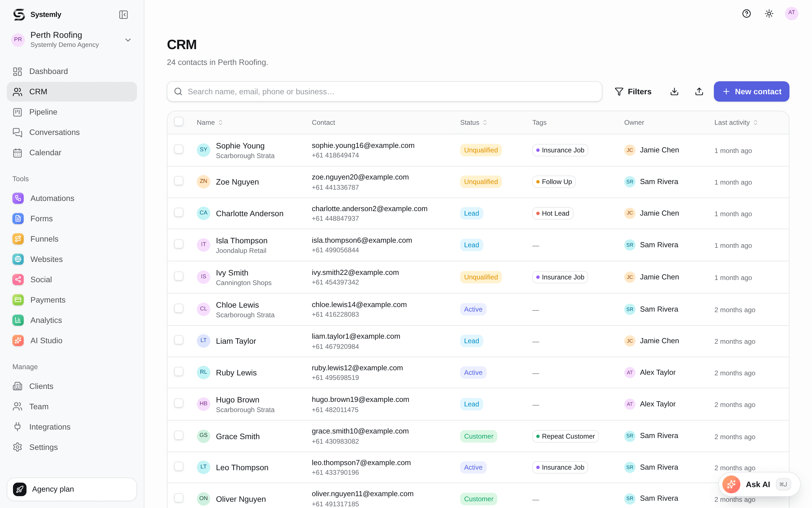Sort by the Status column
This screenshot has width=812, height=508.
(x=473, y=123)
